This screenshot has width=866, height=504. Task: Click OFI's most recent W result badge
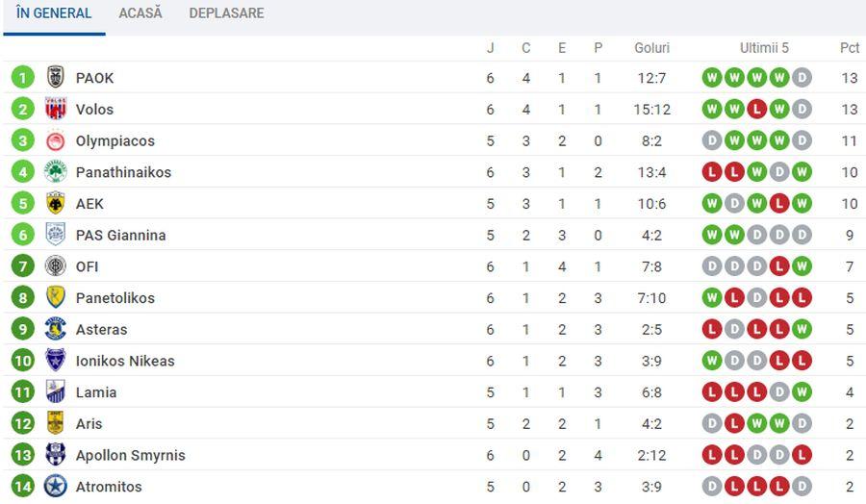point(802,266)
